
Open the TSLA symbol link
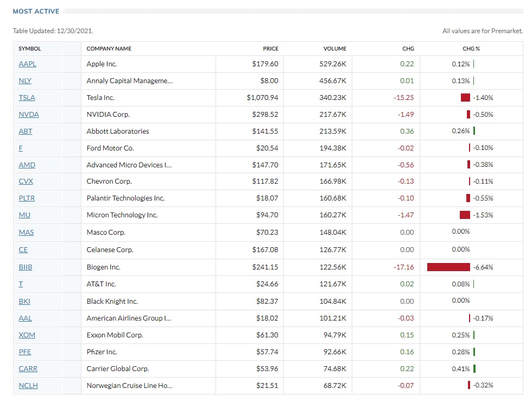coord(27,98)
